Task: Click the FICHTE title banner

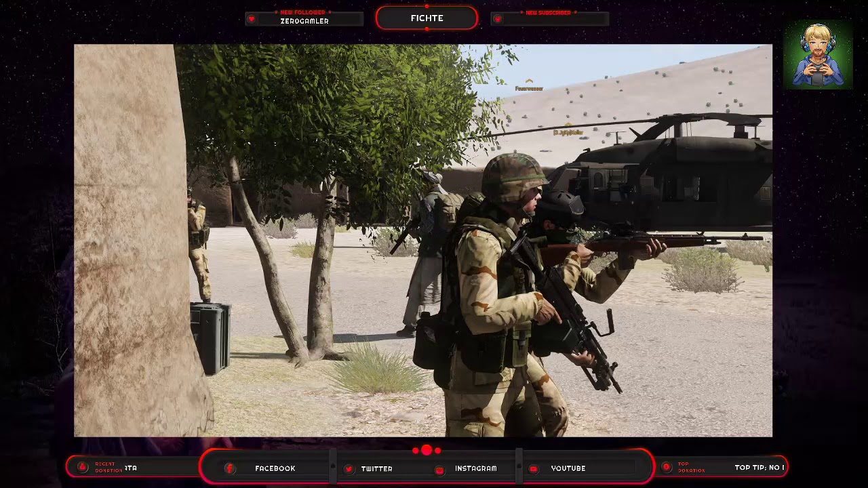Action: (x=427, y=18)
